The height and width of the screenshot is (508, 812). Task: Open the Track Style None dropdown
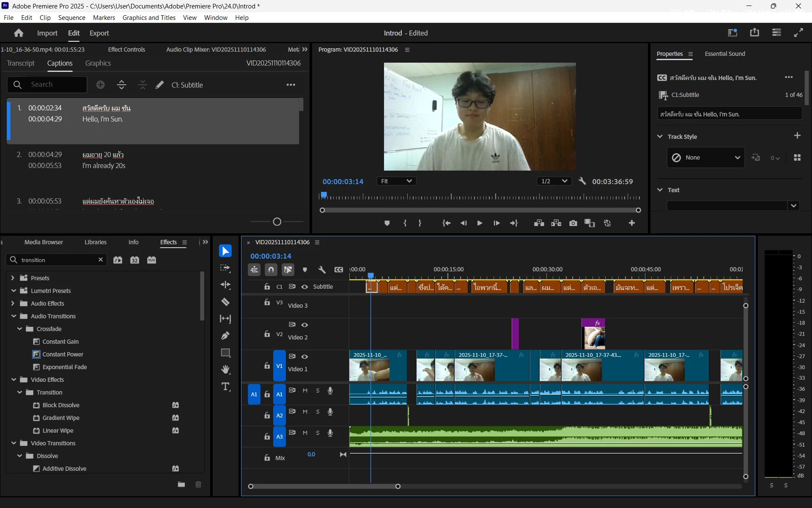click(705, 157)
